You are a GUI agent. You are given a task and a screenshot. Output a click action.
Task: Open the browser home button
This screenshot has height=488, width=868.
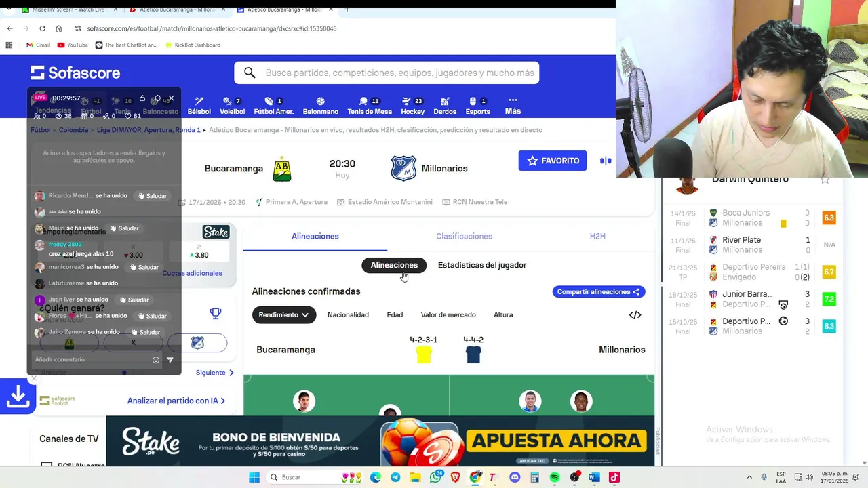[58, 28]
